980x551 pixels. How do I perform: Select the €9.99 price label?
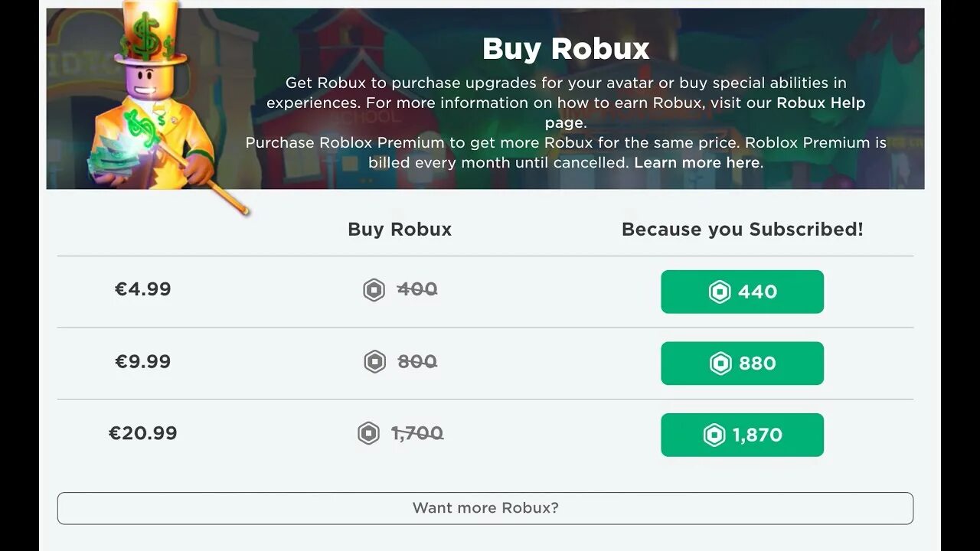click(x=143, y=361)
